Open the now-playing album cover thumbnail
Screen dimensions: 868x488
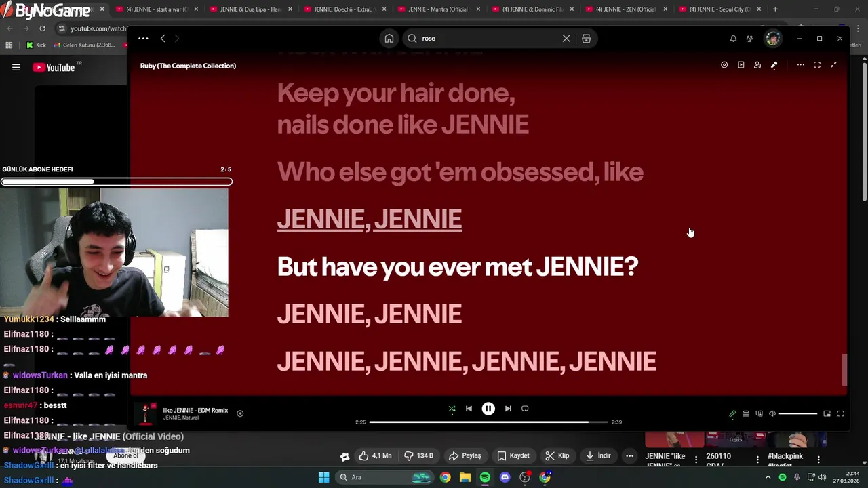(145, 413)
